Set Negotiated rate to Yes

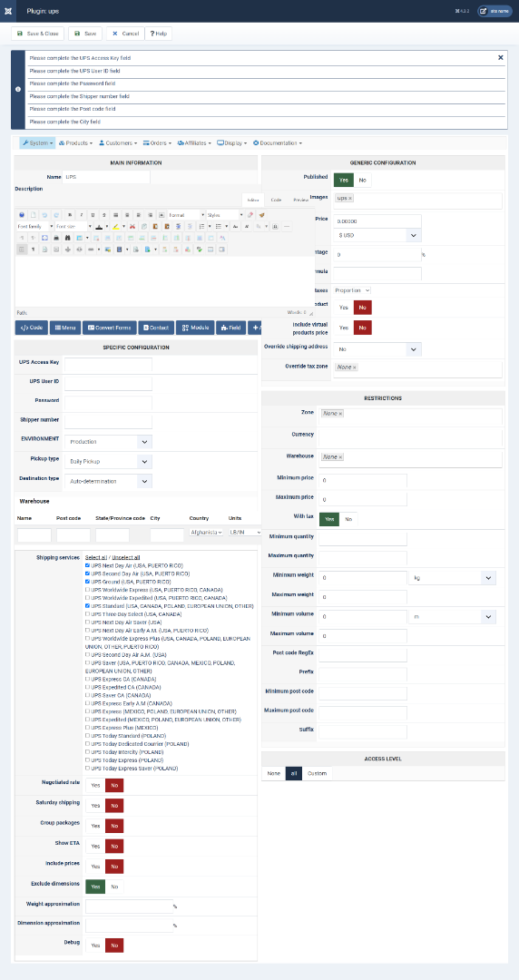click(x=95, y=785)
